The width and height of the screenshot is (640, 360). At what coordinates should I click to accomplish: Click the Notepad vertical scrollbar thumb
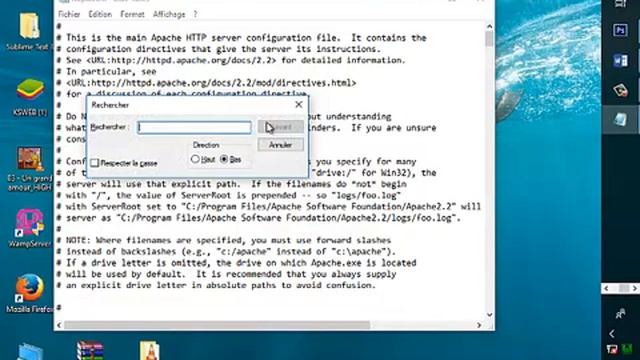[489, 39]
